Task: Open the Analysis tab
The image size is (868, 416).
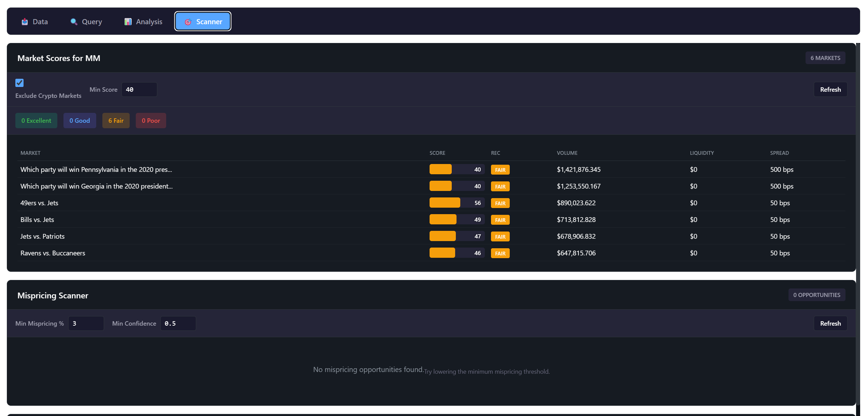Action: coord(143,21)
